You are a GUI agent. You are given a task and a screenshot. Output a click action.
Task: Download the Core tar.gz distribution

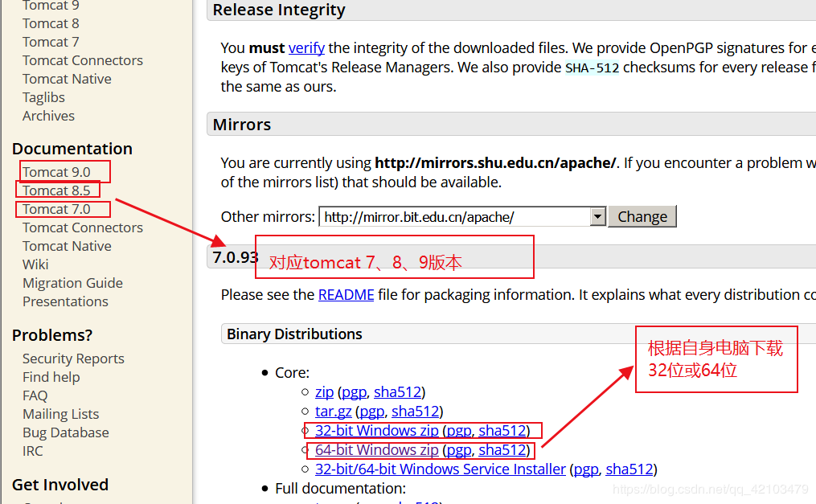click(333, 412)
